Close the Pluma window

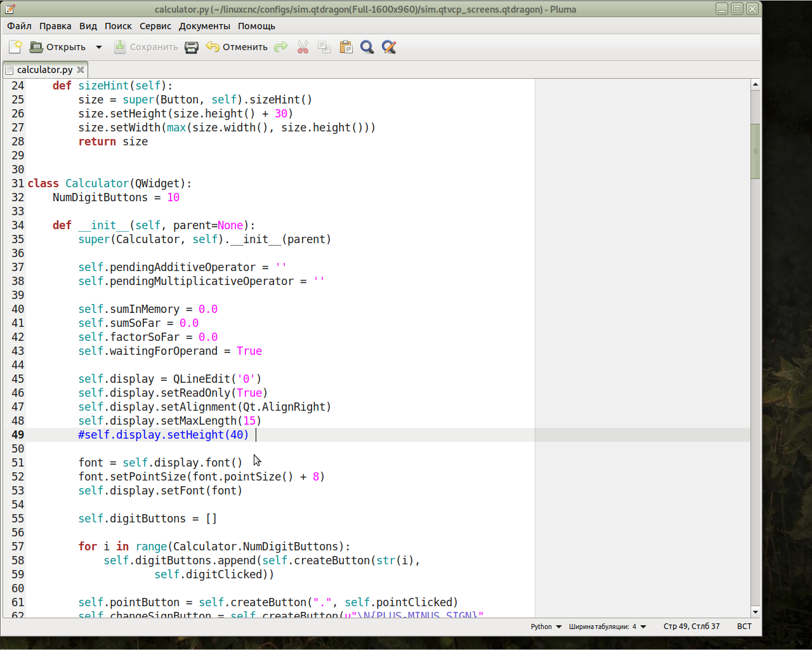click(x=752, y=9)
